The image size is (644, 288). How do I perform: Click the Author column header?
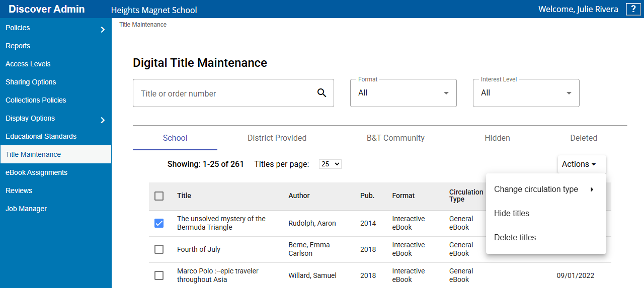pyautogui.click(x=299, y=196)
